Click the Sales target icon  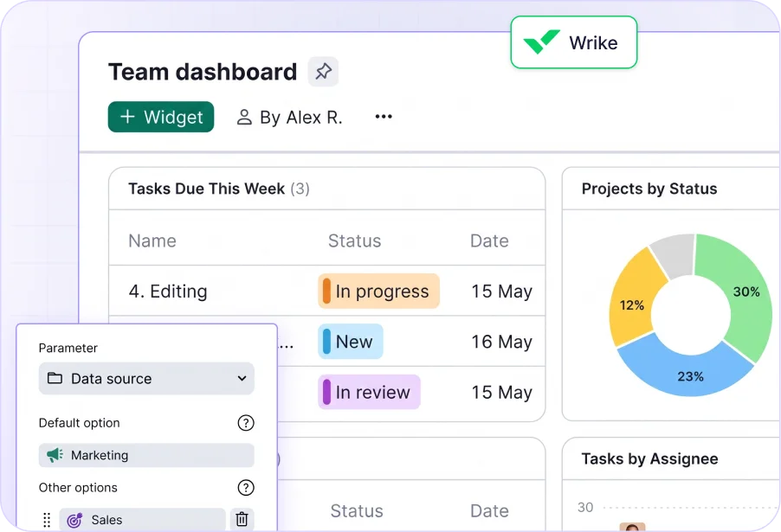pos(74,520)
